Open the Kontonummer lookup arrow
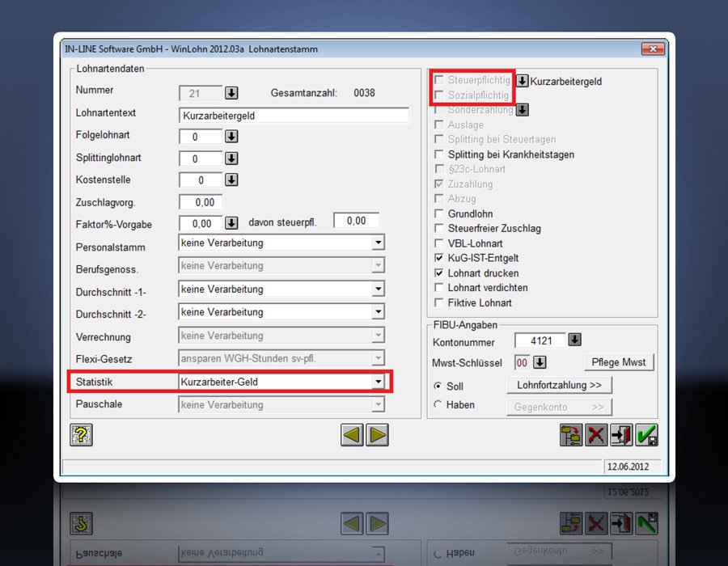The image size is (728, 566). [x=574, y=340]
